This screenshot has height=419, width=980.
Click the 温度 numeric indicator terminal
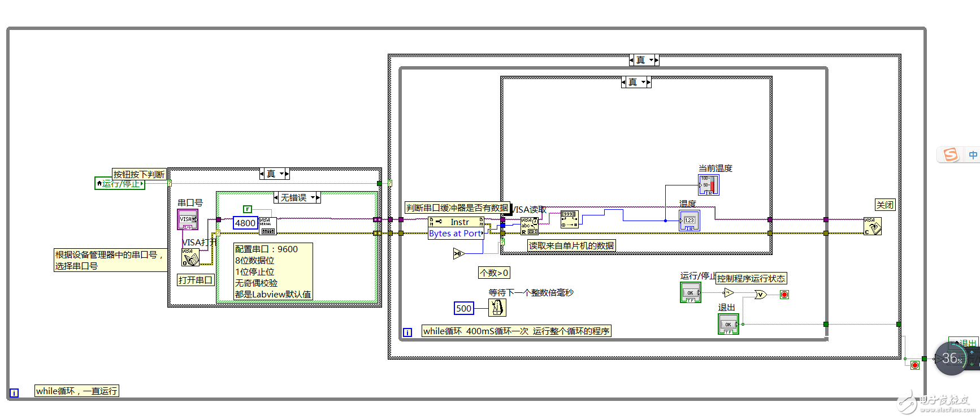point(690,221)
